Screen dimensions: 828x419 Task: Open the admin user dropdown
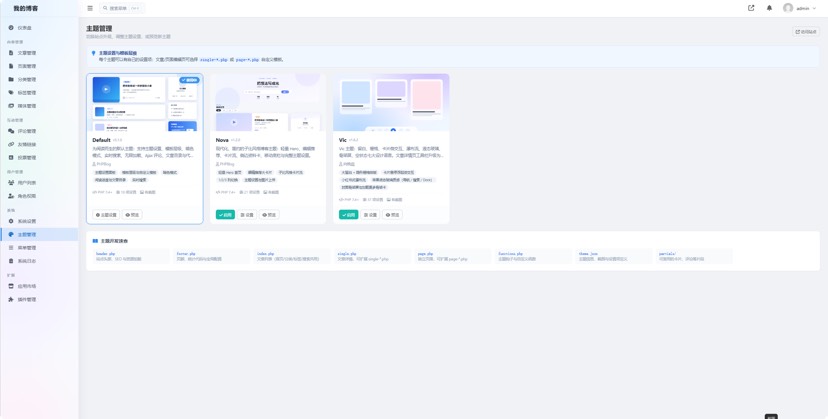800,8
